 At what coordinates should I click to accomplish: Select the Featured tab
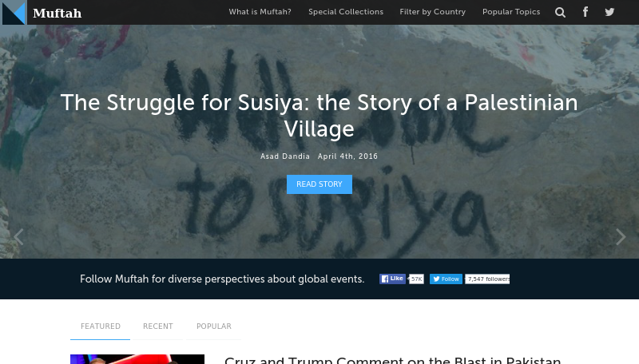click(x=101, y=326)
